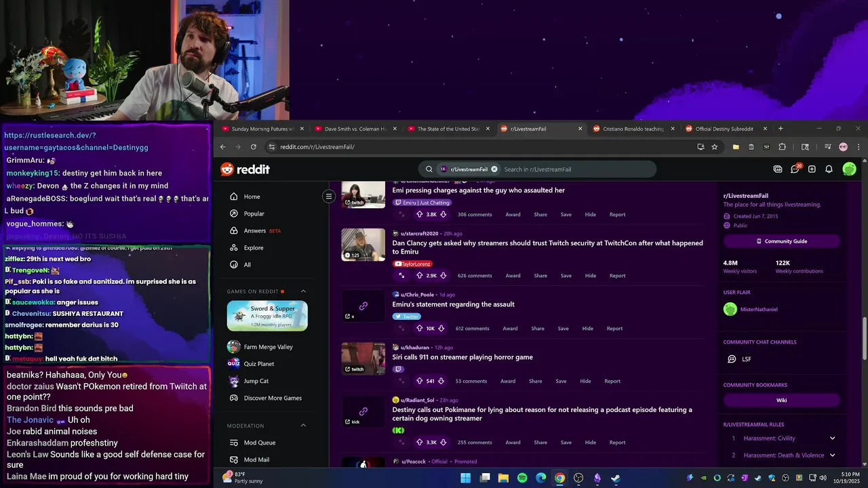Open the Farm Merge Valley game

click(267, 347)
